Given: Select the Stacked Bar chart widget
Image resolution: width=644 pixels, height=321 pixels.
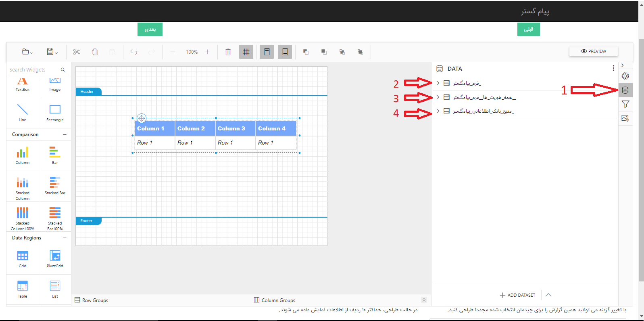Looking at the screenshot, I should pyautogui.click(x=55, y=185).
